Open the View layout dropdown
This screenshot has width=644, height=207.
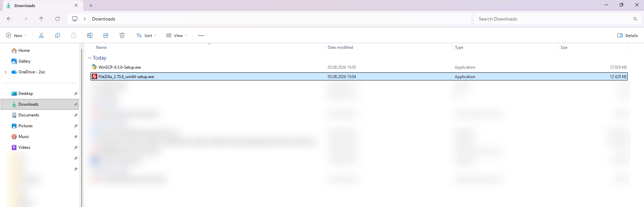coord(176,35)
